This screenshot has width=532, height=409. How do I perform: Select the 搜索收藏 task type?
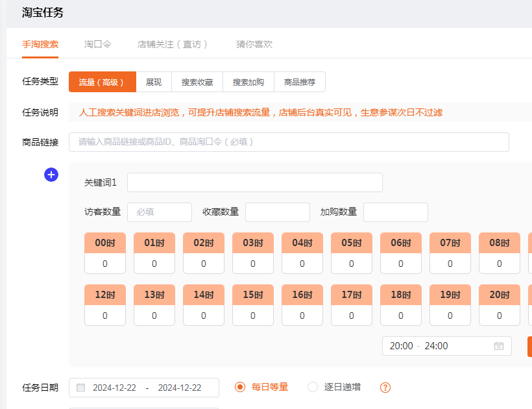(x=197, y=82)
